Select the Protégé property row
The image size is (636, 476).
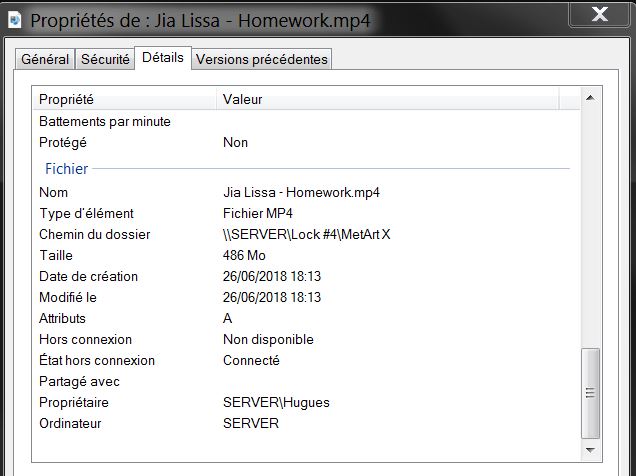click(306, 142)
